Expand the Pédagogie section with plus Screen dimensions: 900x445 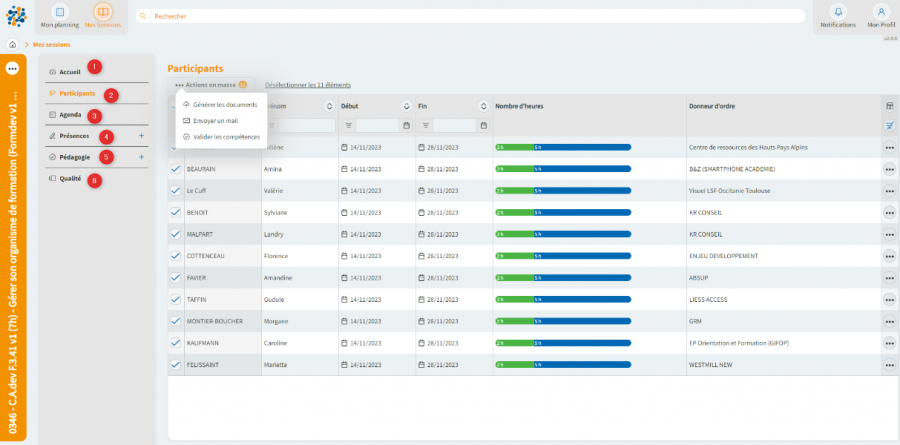point(141,157)
